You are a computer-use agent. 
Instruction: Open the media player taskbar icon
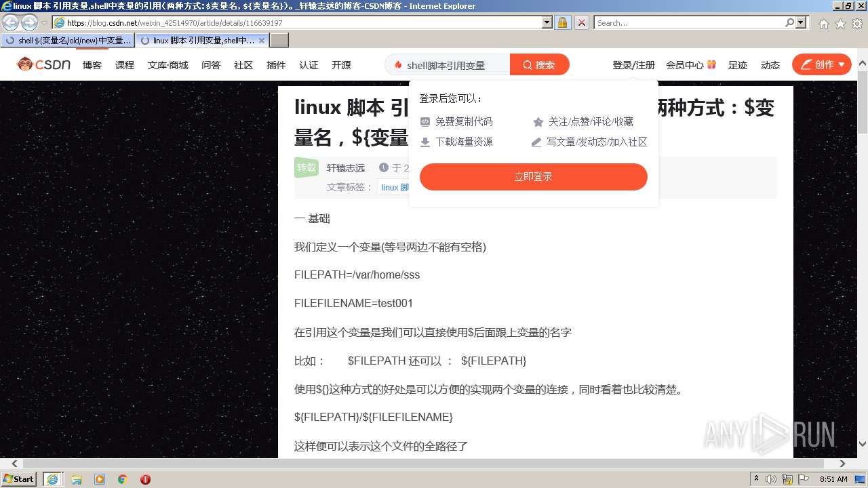tap(100, 479)
